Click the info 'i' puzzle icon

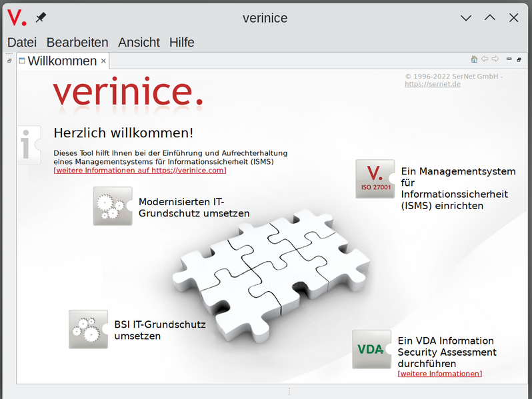tap(29, 145)
